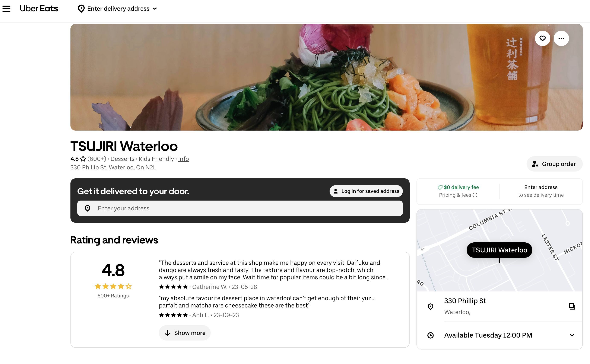Open the hamburger main menu

coord(6,9)
